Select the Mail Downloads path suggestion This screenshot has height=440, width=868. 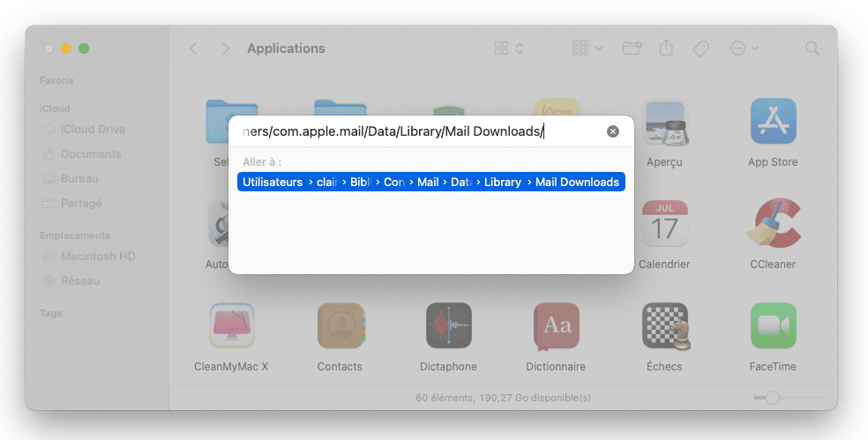431,182
